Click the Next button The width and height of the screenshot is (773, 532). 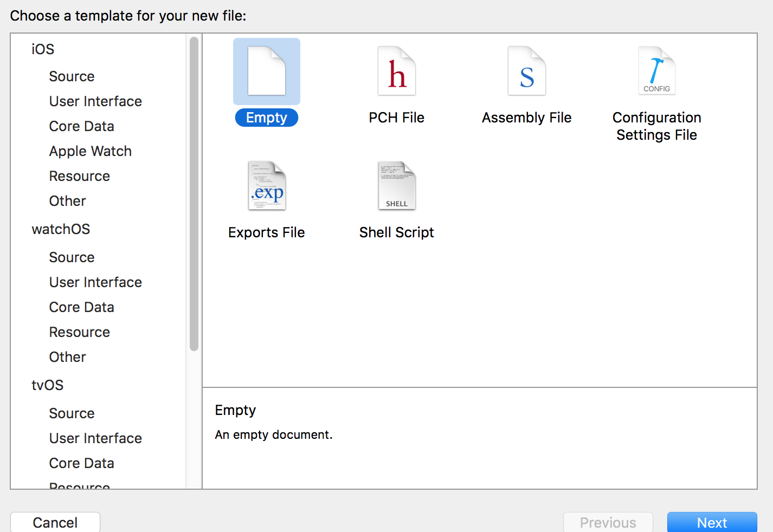pos(712,522)
